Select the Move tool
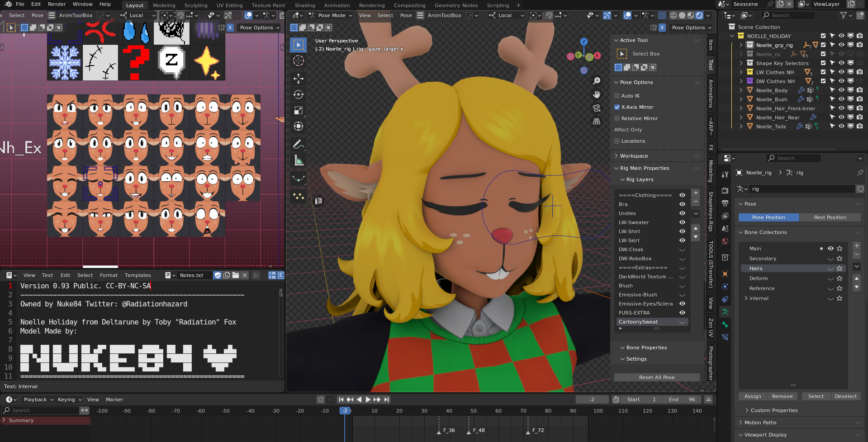 click(298, 79)
